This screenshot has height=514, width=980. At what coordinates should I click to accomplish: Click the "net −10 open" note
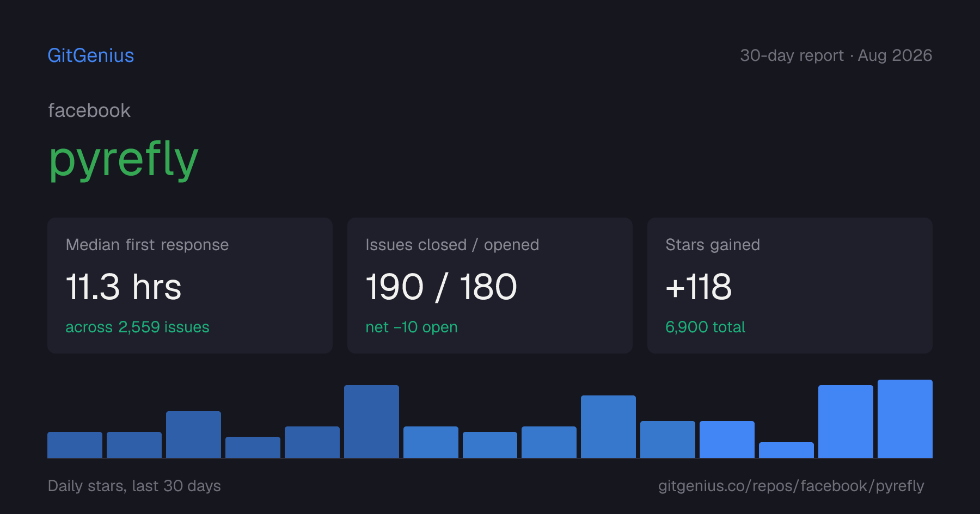(x=412, y=327)
